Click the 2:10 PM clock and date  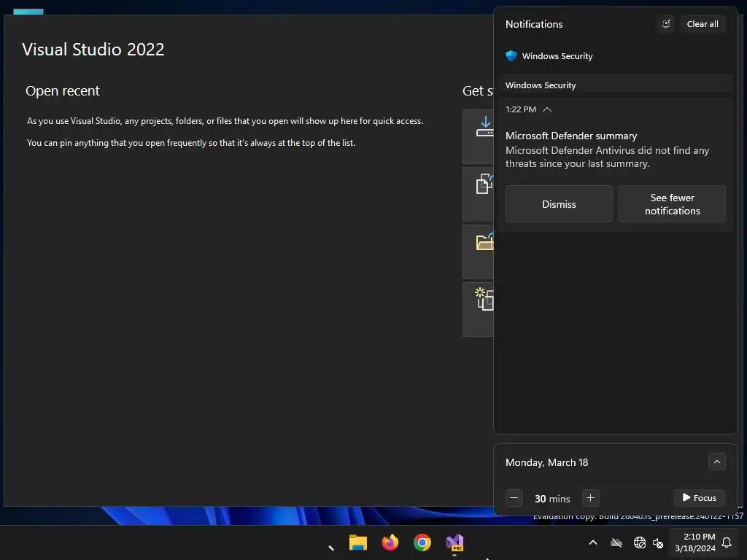pyautogui.click(x=695, y=542)
